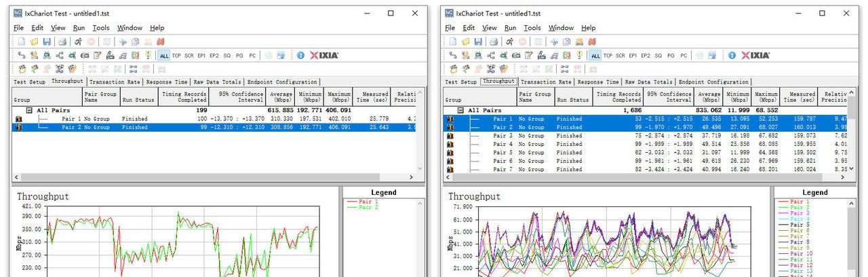
Task: Open file with folder icon in right window
Action: (466, 41)
